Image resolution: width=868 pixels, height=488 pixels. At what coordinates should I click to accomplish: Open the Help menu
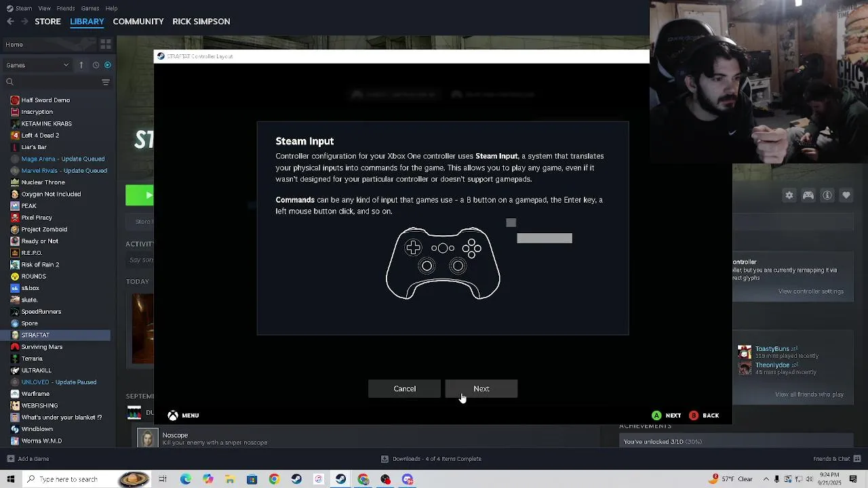click(112, 8)
